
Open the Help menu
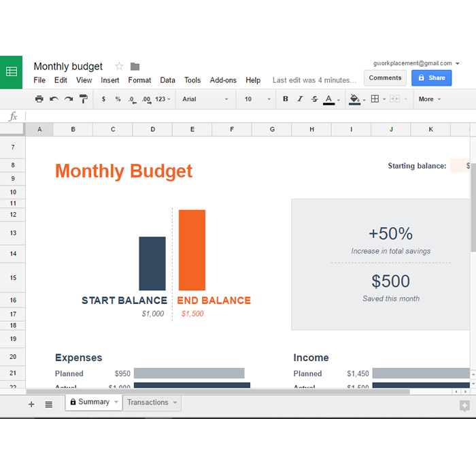pyautogui.click(x=253, y=80)
